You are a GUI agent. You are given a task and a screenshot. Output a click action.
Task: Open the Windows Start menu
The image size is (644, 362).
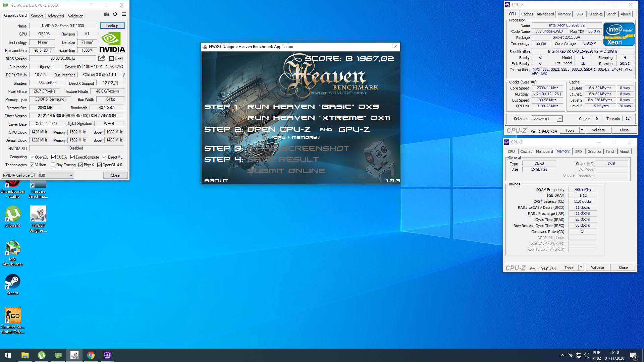click(8, 355)
